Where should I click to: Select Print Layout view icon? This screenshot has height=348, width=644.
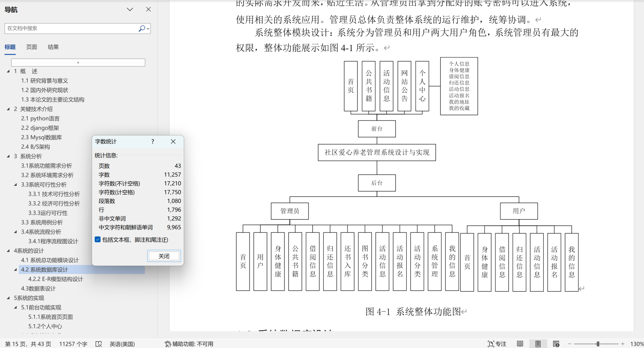538,344
